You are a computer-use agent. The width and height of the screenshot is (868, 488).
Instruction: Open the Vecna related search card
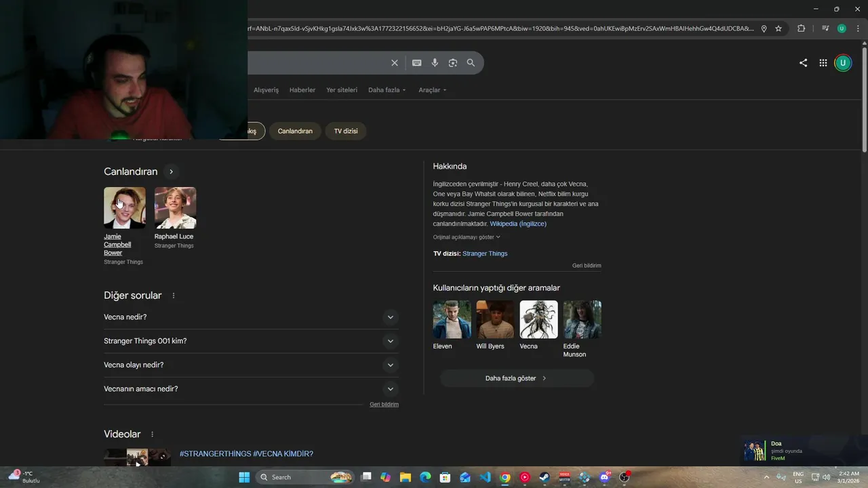point(538,326)
